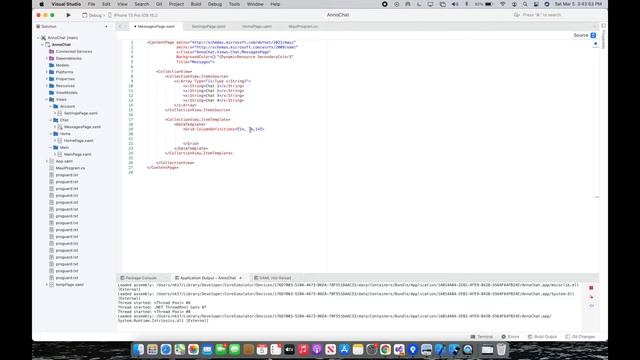The image size is (640, 360).
Task: Click the MauiProgram.cs file icon
Action: 51,168
